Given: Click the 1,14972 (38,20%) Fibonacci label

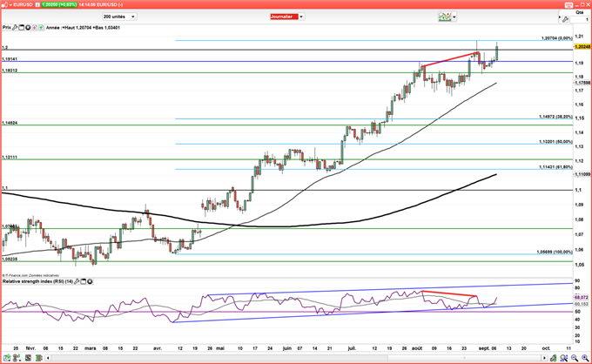Looking at the screenshot, I should 555,117.
